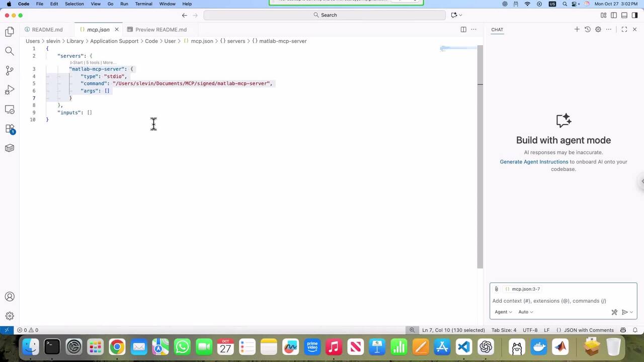Toggle the bottom panel layout button
The height and width of the screenshot is (362, 644).
click(624, 15)
